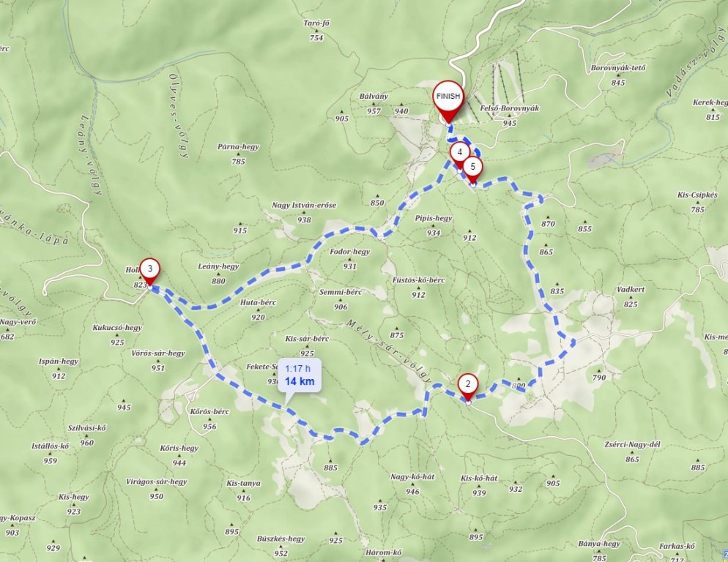Click the Felső-Borovnyák summit label
This screenshot has width=728, height=562.
tap(509, 108)
